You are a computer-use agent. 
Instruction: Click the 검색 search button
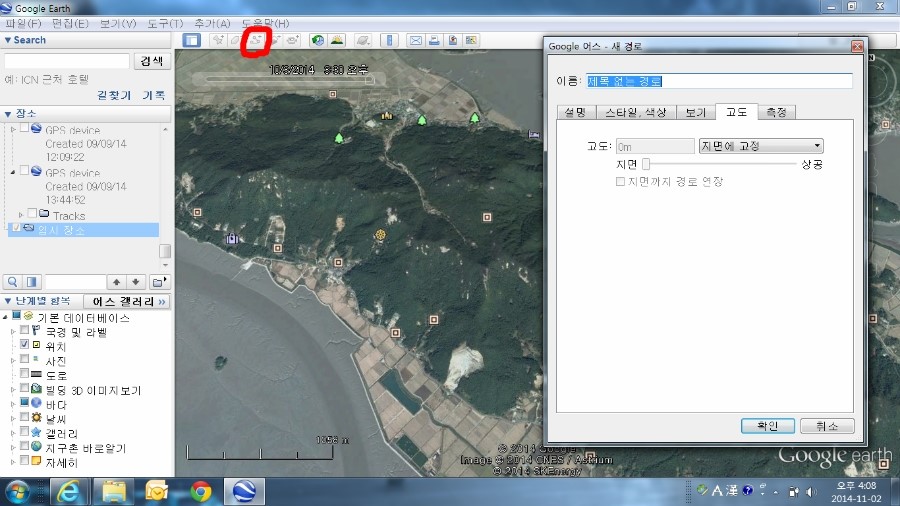[x=152, y=61]
